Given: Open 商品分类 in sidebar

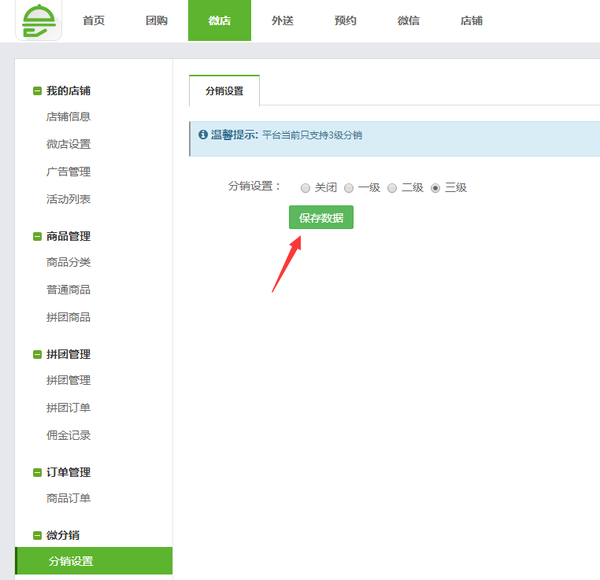Looking at the screenshot, I should (68, 262).
